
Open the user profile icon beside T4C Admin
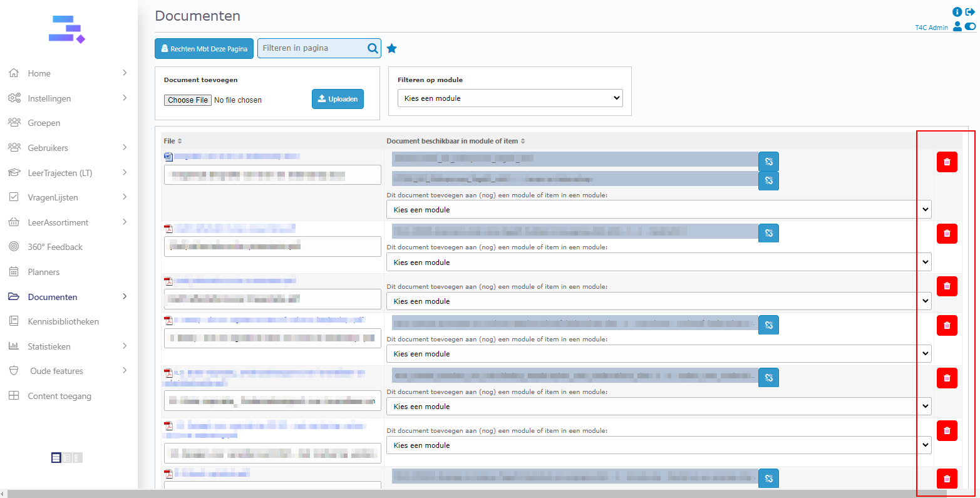coord(957,26)
